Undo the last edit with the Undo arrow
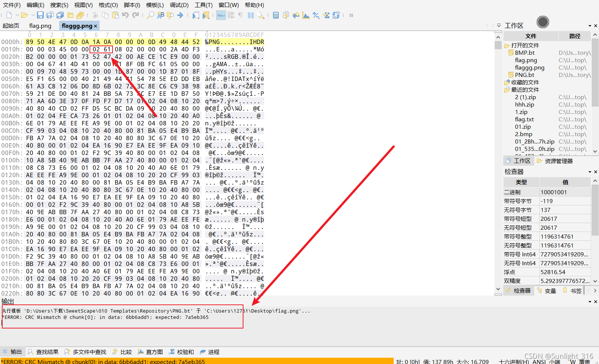 tap(125, 15)
